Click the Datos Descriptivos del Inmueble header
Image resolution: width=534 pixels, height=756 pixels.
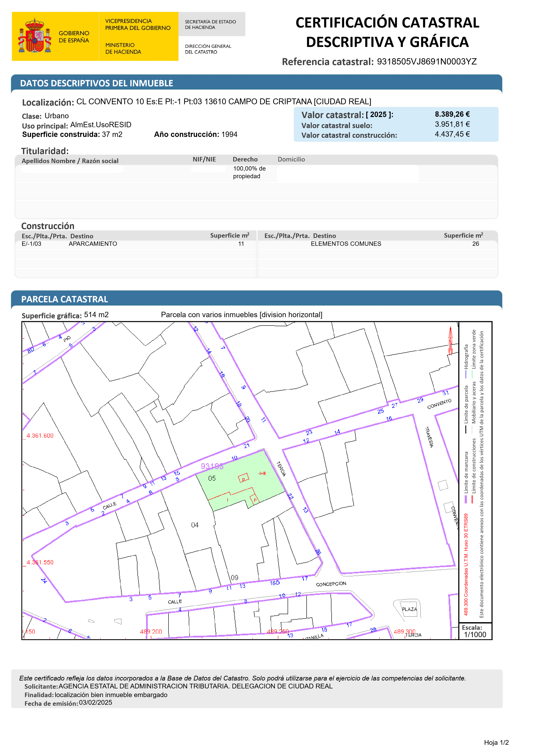coord(96,83)
